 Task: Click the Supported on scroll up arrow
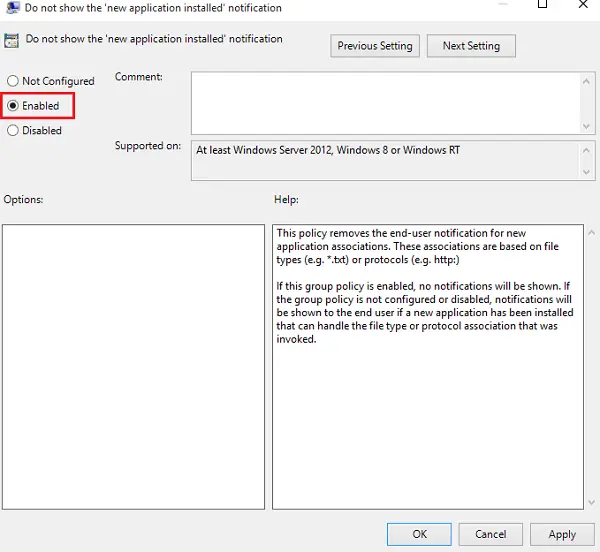[x=586, y=150]
